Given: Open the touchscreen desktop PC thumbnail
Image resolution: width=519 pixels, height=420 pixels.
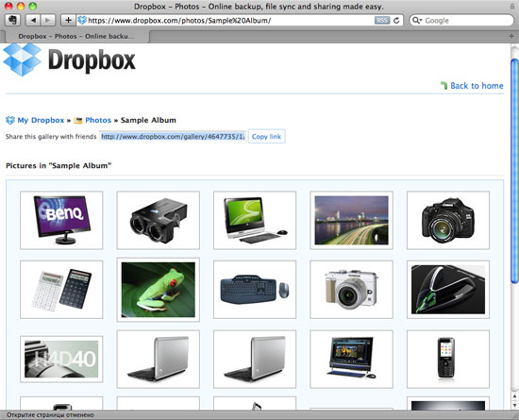Looking at the screenshot, I should [352, 359].
